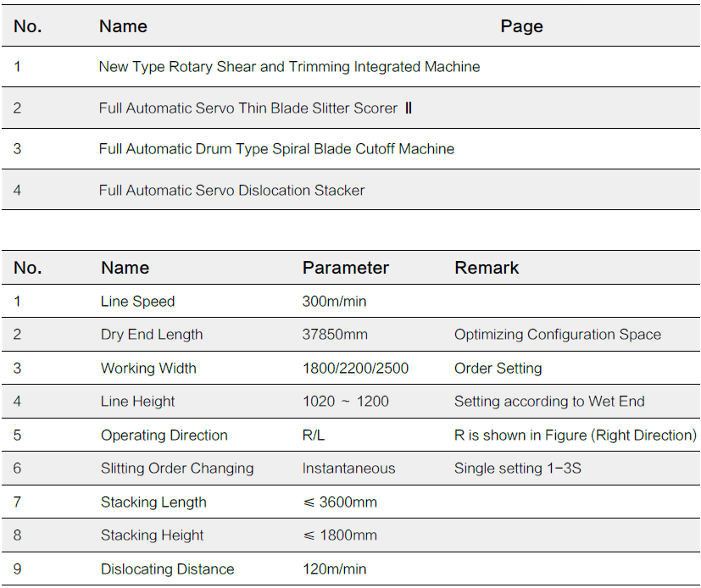
Task: Select the '37850mm' parameter cell
Action: [x=335, y=335]
